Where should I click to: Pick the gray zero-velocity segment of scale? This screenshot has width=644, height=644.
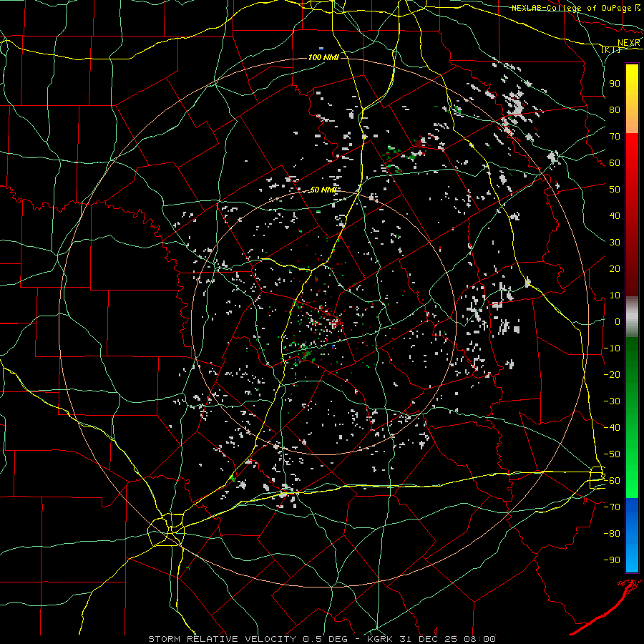coord(632,316)
